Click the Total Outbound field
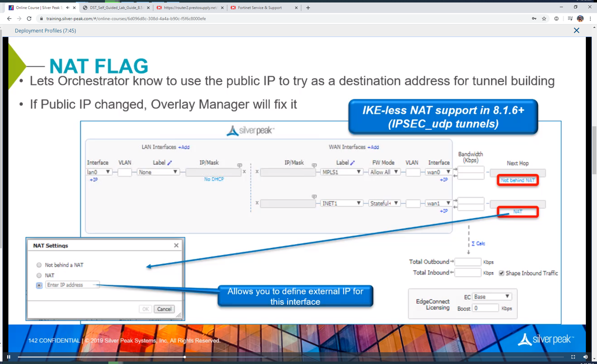The width and height of the screenshot is (597, 364). point(468,262)
